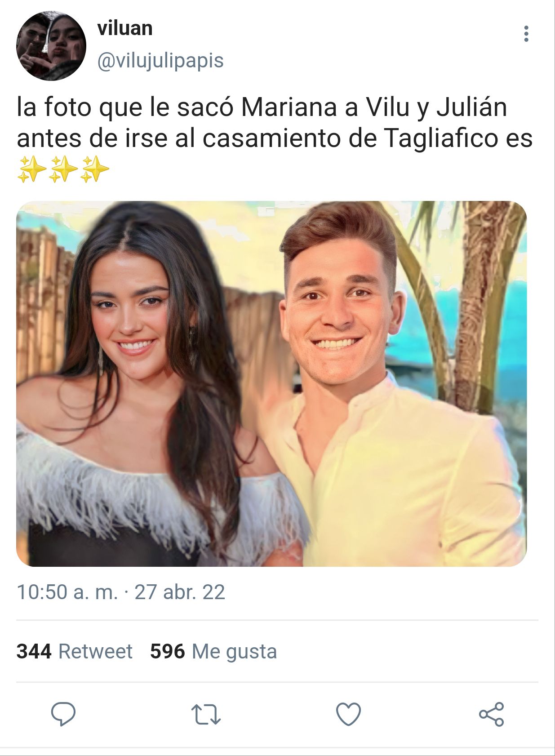Click the 27 abr. 22 date
Image resolution: width=555 pixels, height=756 pixels.
coord(180,592)
